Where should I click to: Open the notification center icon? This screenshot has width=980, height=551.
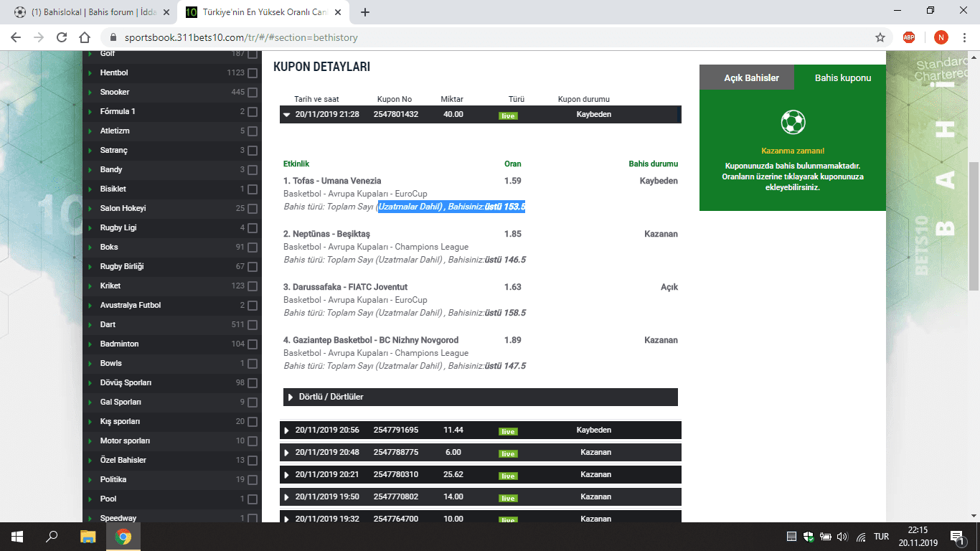coord(957,536)
